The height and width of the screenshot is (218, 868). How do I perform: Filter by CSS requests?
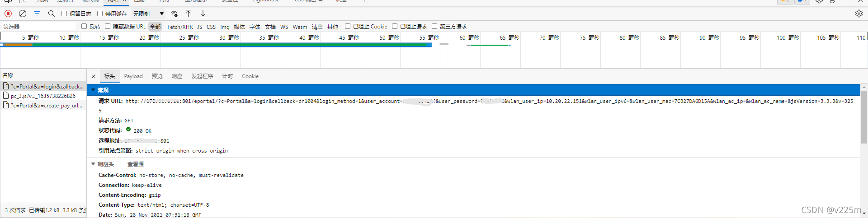pyautogui.click(x=211, y=27)
